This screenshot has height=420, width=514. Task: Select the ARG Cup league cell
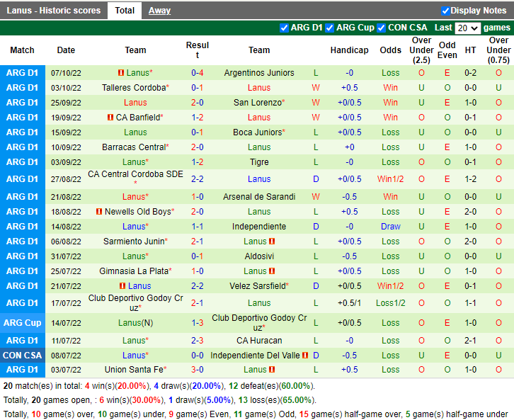22,323
